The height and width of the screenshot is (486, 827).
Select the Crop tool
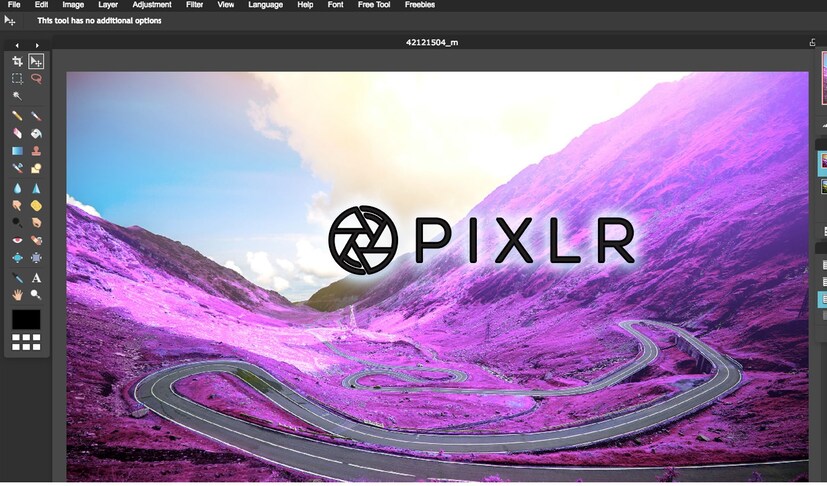[x=17, y=62]
